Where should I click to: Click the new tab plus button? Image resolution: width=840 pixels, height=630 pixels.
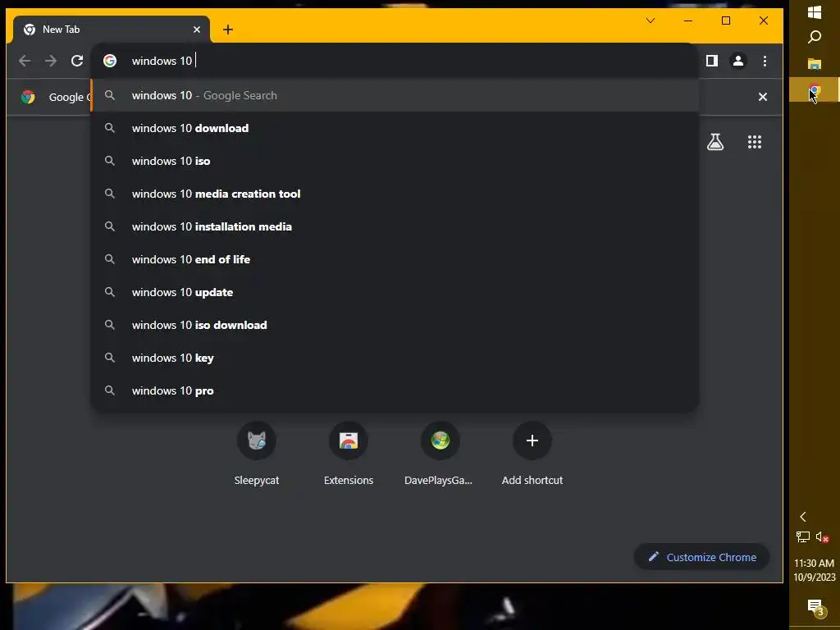tap(228, 30)
